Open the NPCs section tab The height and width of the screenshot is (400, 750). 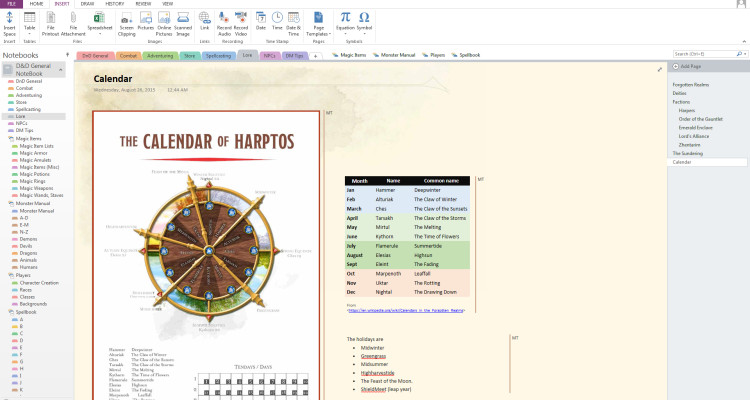click(x=270, y=56)
